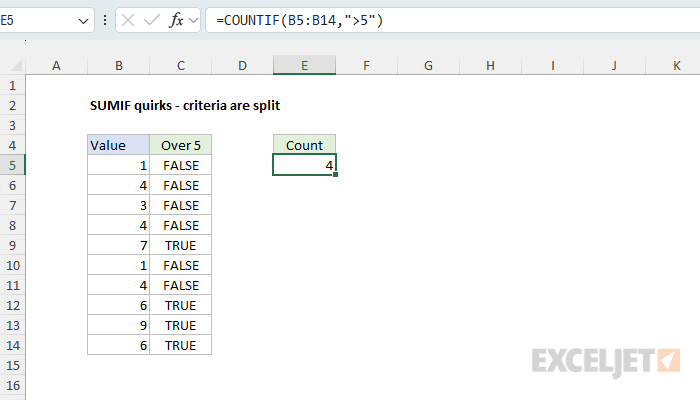This screenshot has width=700, height=400.
Task: Select column F header
Action: [x=367, y=66]
